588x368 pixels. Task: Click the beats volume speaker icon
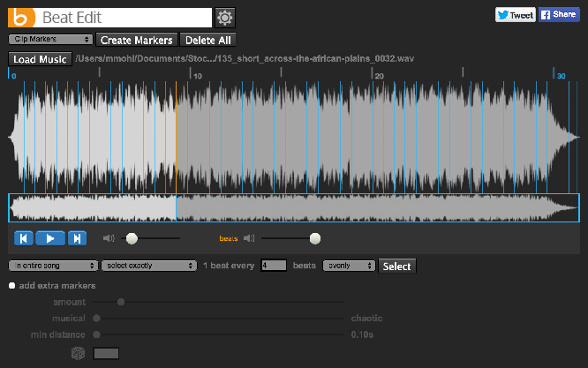pyautogui.click(x=249, y=237)
